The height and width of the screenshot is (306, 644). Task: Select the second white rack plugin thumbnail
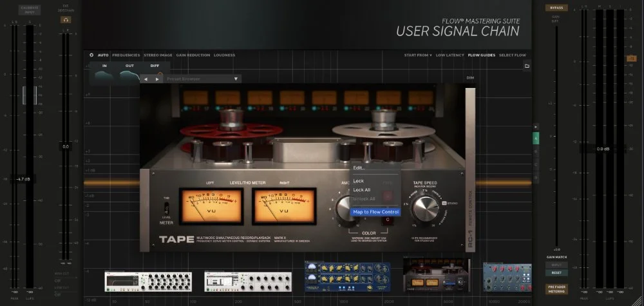pos(248,282)
